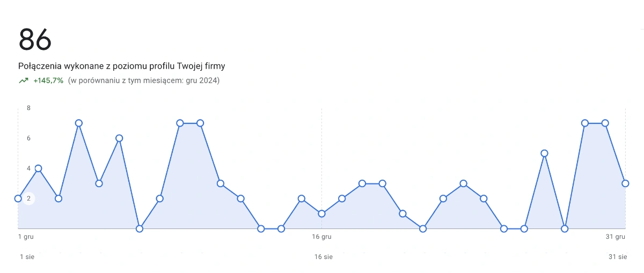
Task: Click the green upward trend arrow icon
Action: pos(24,81)
